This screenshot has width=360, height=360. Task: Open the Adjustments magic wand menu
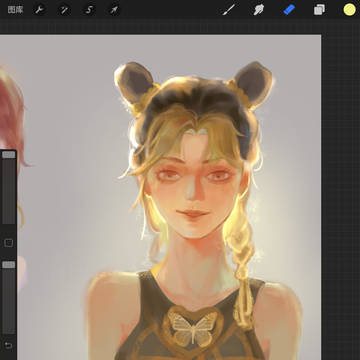64,10
